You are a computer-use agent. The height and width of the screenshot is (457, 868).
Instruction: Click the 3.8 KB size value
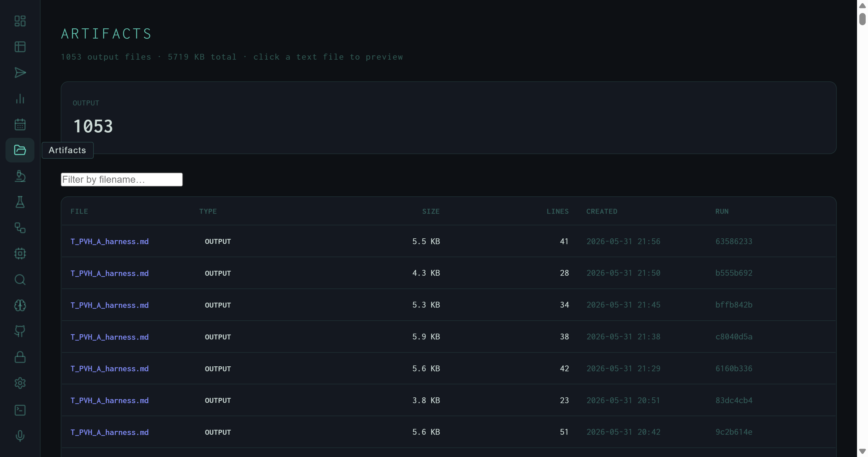[x=426, y=400]
